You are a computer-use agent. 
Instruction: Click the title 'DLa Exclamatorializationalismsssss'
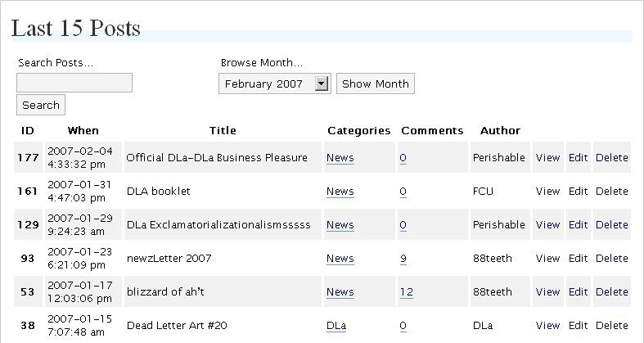pyautogui.click(x=218, y=225)
